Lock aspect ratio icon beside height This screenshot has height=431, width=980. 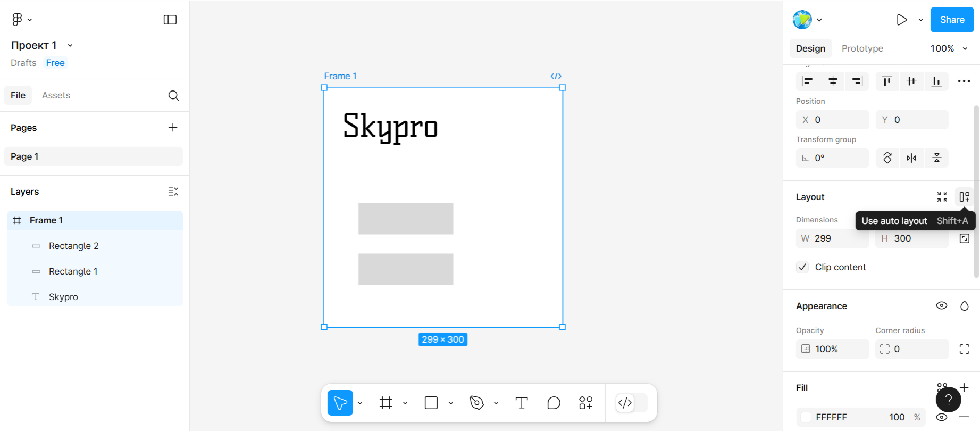965,238
